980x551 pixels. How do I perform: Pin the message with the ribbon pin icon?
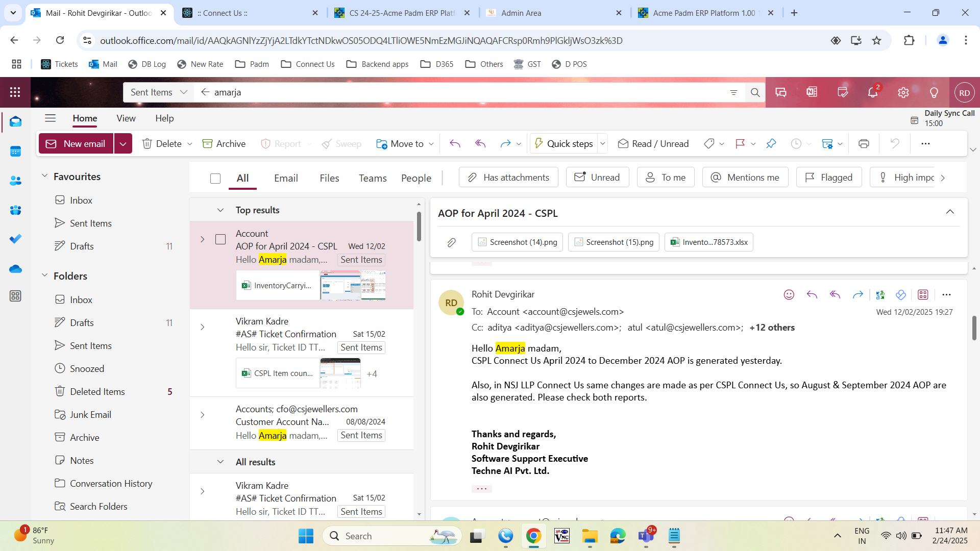[x=771, y=144]
